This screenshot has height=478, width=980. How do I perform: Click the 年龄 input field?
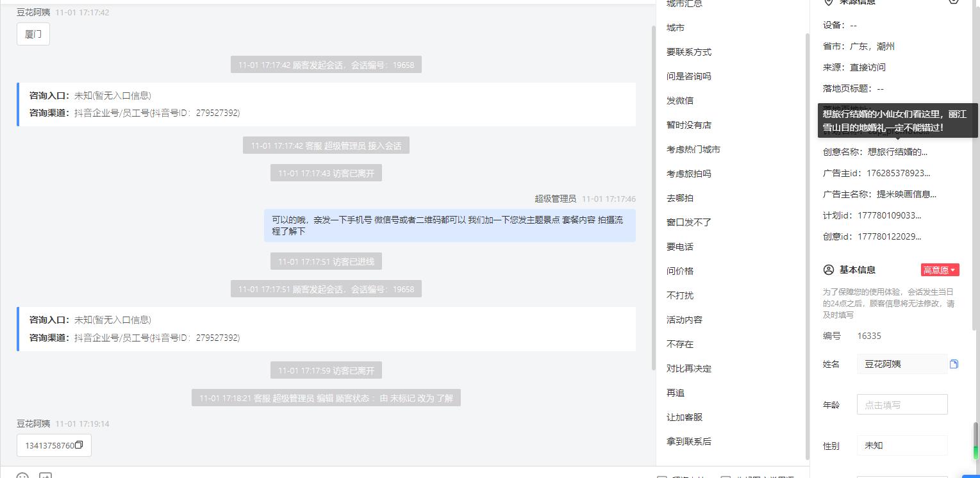click(902, 404)
